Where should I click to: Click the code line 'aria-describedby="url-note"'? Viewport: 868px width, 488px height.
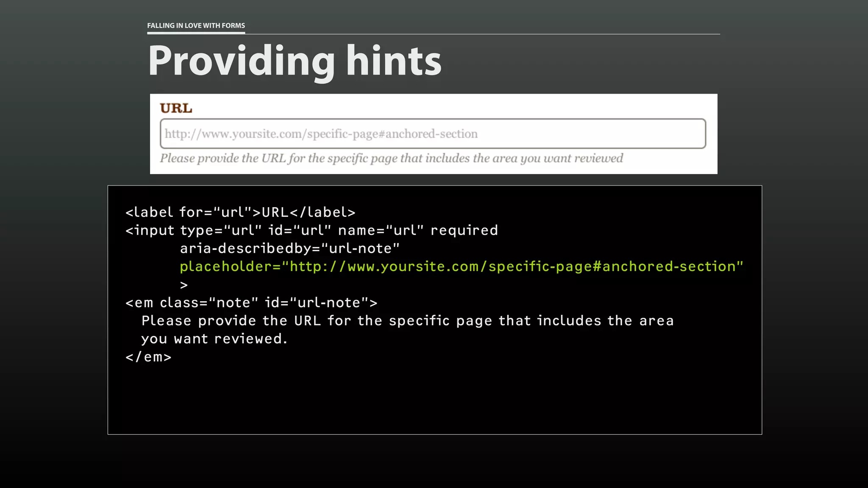click(290, 249)
